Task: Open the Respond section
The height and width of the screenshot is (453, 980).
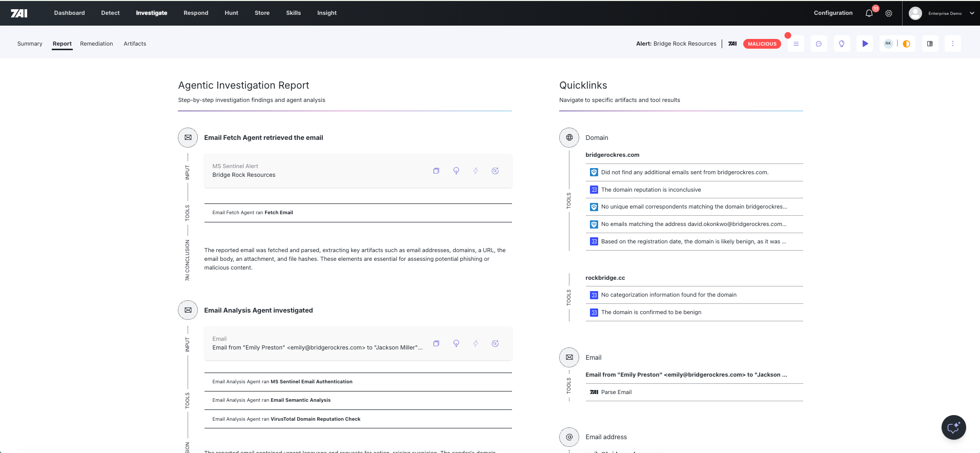Action: click(196, 13)
